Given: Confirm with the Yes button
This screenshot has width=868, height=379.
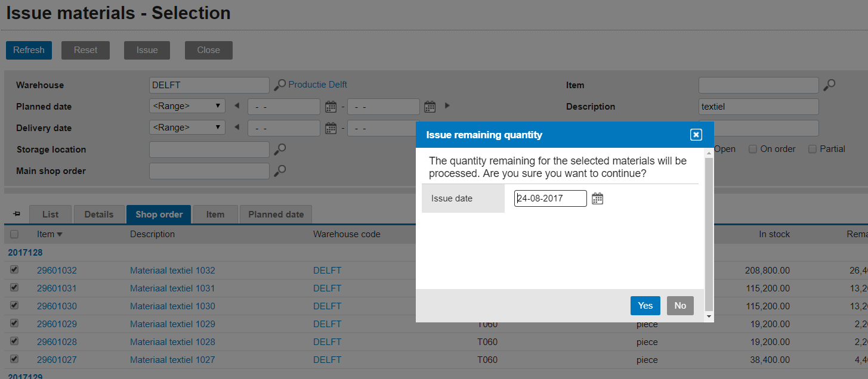Looking at the screenshot, I should 645,306.
